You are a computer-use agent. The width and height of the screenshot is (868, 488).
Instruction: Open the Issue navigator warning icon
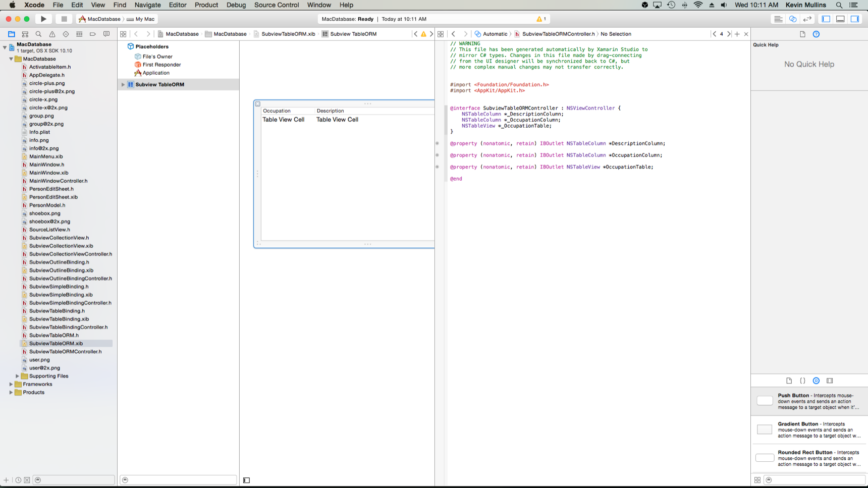coord(52,34)
